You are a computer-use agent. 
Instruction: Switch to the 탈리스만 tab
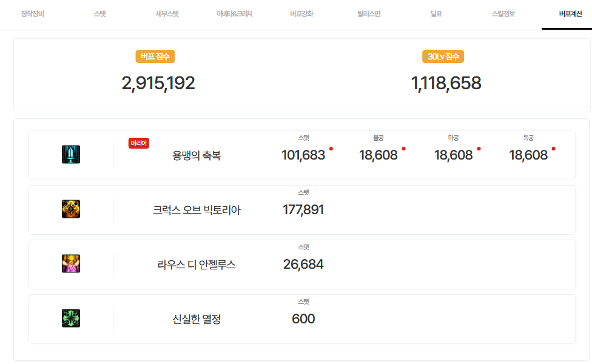coord(369,14)
